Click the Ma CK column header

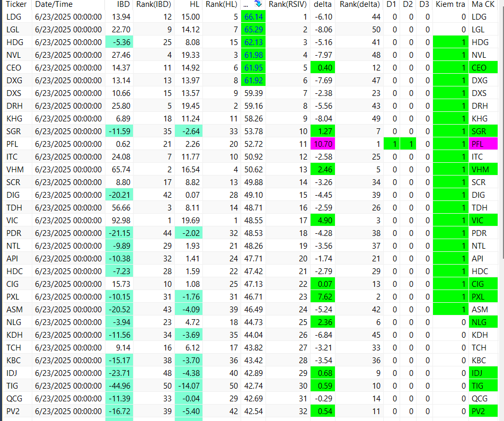[483, 4]
